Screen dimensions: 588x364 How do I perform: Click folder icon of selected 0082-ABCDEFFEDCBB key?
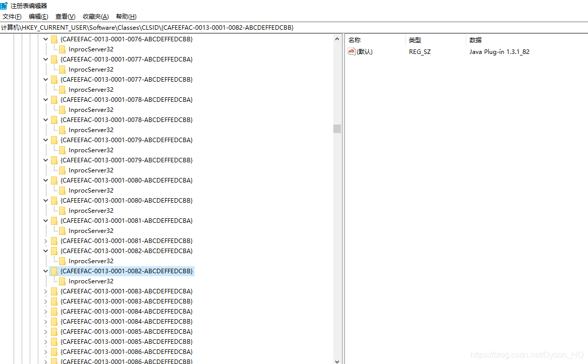point(54,271)
